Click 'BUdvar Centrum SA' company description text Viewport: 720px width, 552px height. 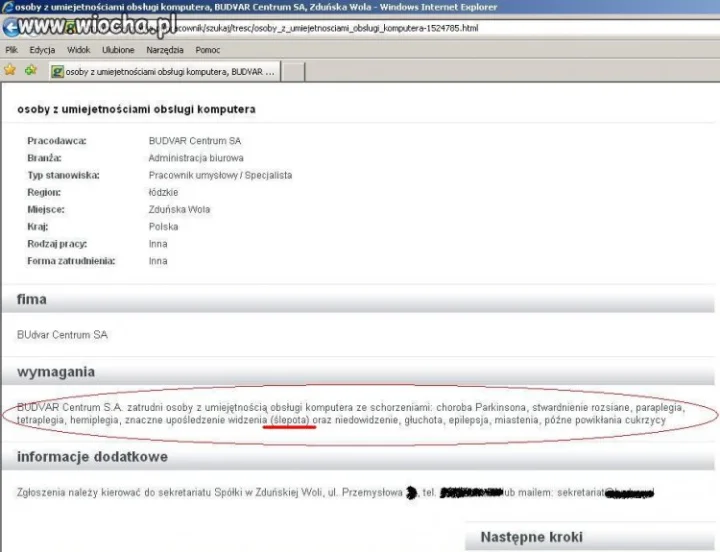pos(62,335)
